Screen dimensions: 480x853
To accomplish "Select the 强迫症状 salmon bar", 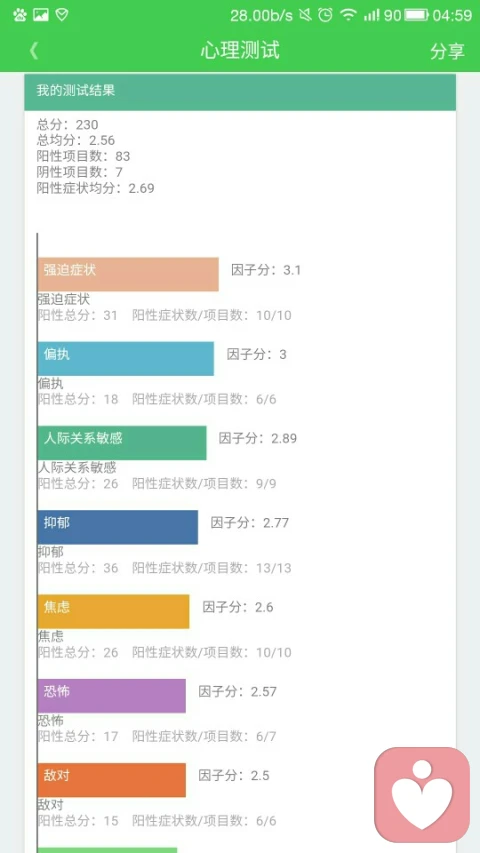I will pos(128,274).
